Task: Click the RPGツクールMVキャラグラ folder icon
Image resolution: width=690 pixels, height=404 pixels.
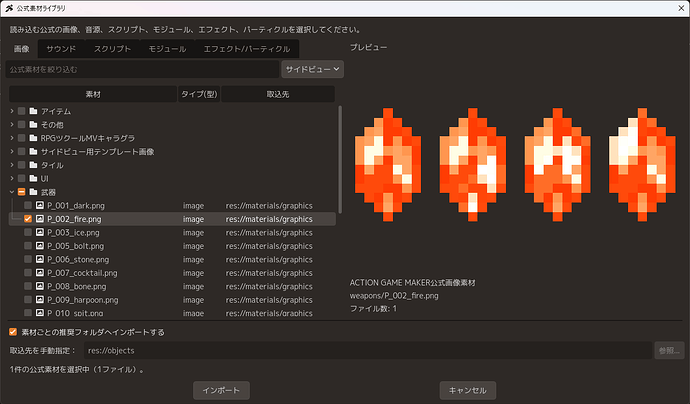Action: (x=33, y=138)
